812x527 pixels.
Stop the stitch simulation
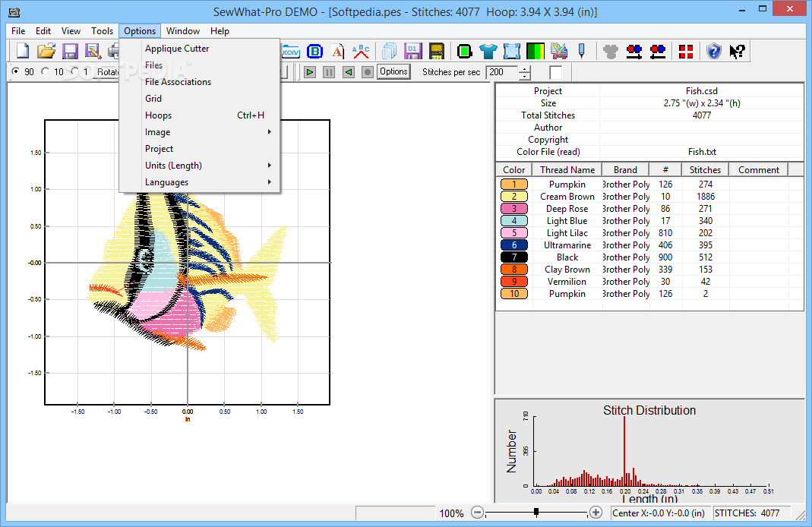(x=367, y=72)
